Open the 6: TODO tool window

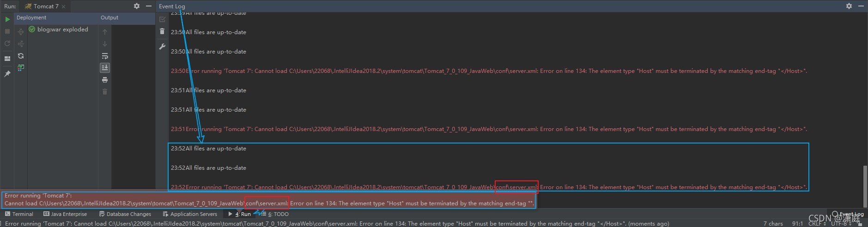pyautogui.click(x=275, y=214)
